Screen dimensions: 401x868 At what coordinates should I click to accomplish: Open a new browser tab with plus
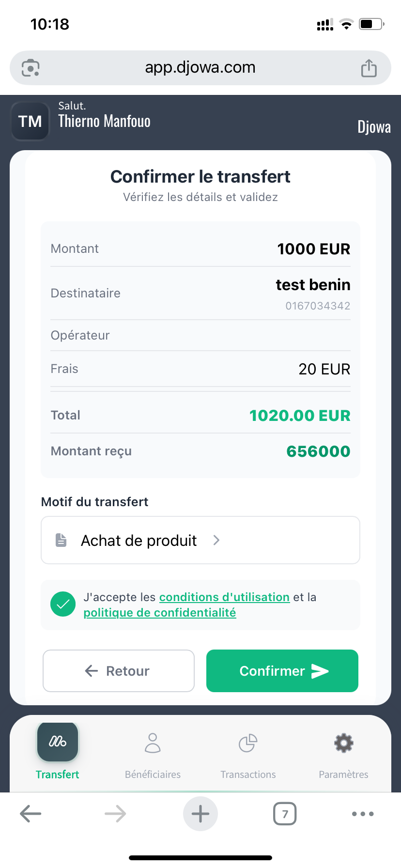[200, 814]
